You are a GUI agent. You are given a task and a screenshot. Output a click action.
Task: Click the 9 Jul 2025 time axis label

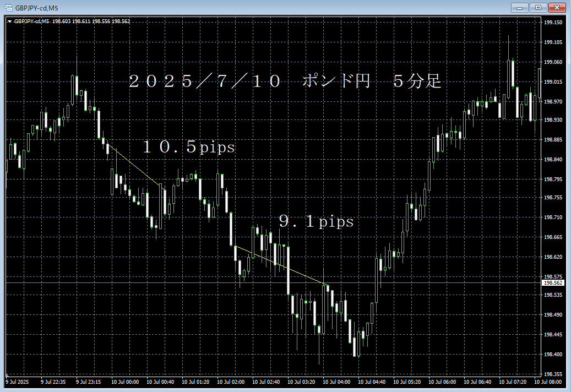tap(18, 380)
